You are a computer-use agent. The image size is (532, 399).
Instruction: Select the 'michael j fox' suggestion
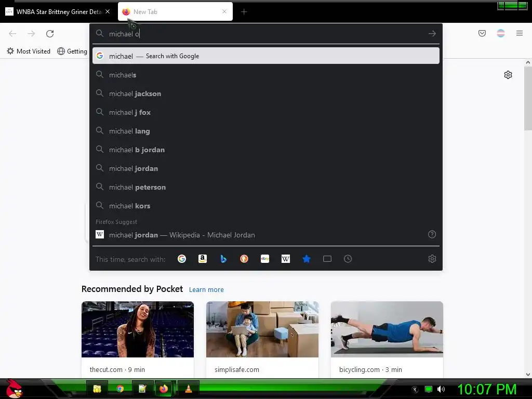(x=265, y=112)
